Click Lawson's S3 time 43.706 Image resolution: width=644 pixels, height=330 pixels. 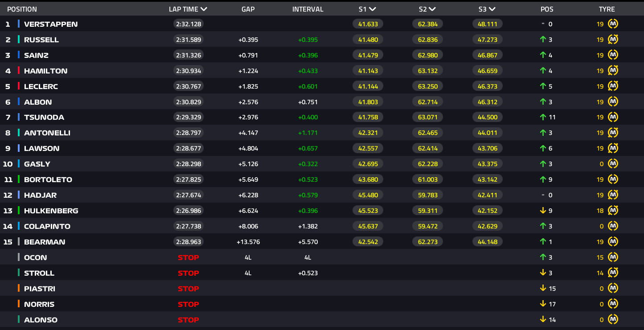488,148
